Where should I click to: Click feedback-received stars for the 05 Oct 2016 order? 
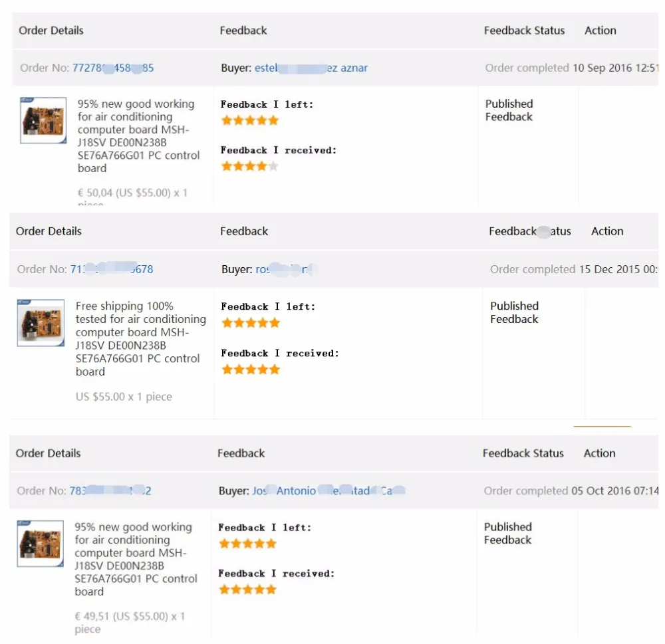pyautogui.click(x=247, y=590)
